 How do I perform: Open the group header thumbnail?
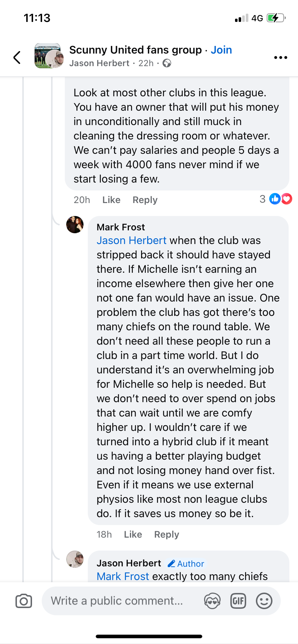(48, 56)
